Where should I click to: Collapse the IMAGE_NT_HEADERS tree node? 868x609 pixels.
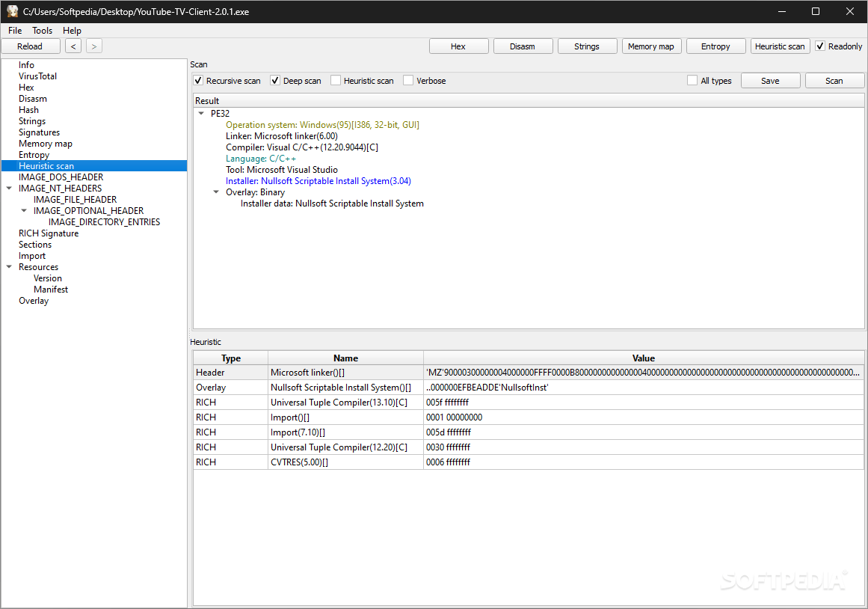[9, 189]
